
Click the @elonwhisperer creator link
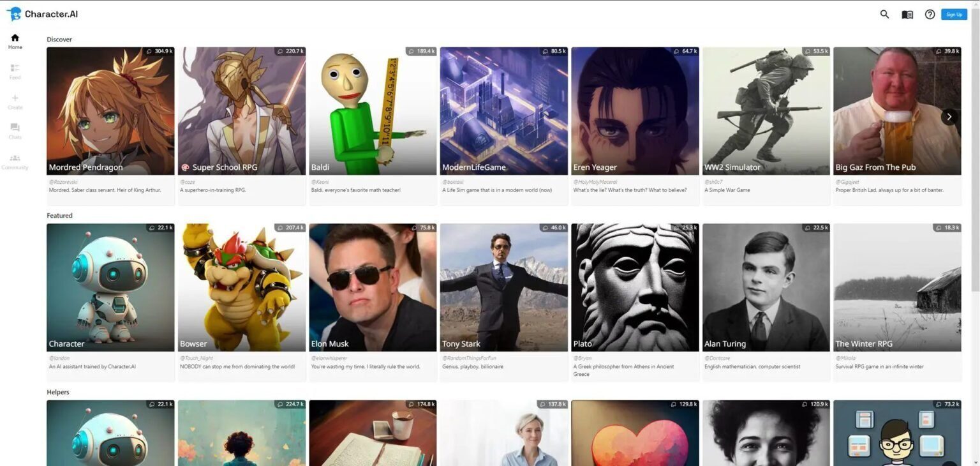329,358
